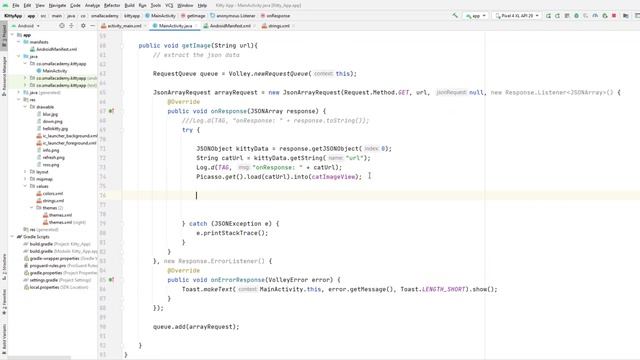Click the Make Project hammer icon
640x360 pixels.
[x=455, y=16]
